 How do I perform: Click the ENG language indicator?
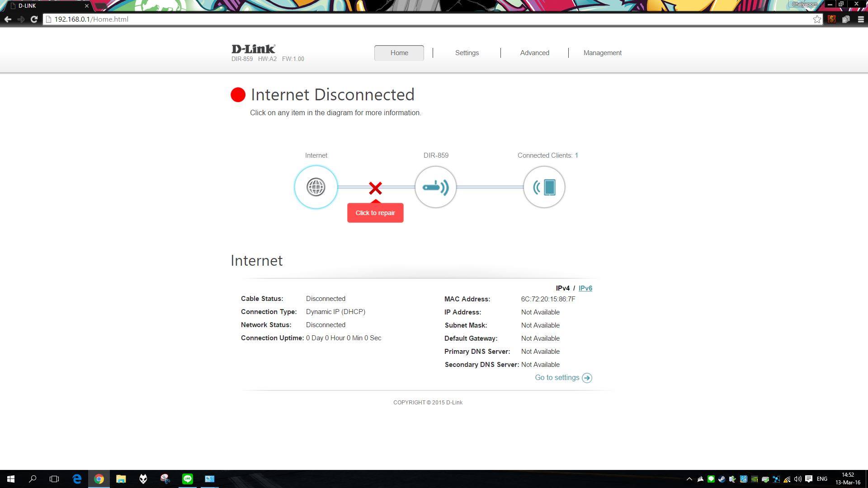pyautogui.click(x=822, y=479)
